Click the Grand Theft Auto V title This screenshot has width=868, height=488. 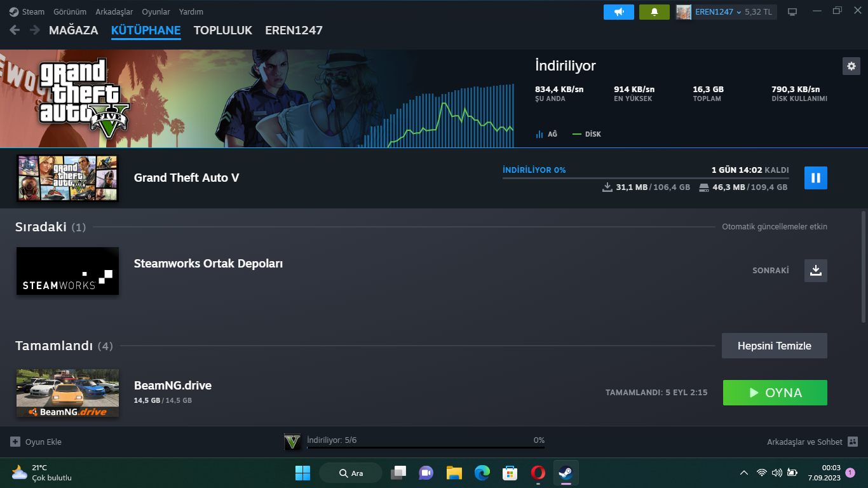coord(187,178)
